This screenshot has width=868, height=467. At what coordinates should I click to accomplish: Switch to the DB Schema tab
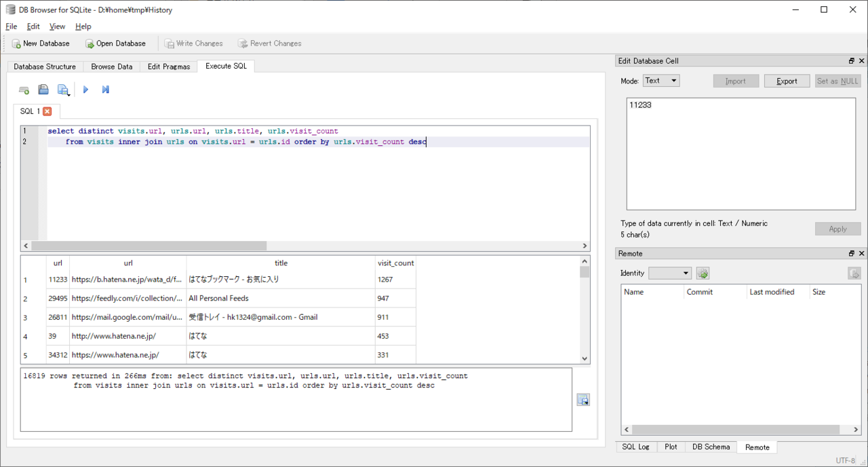(711, 447)
